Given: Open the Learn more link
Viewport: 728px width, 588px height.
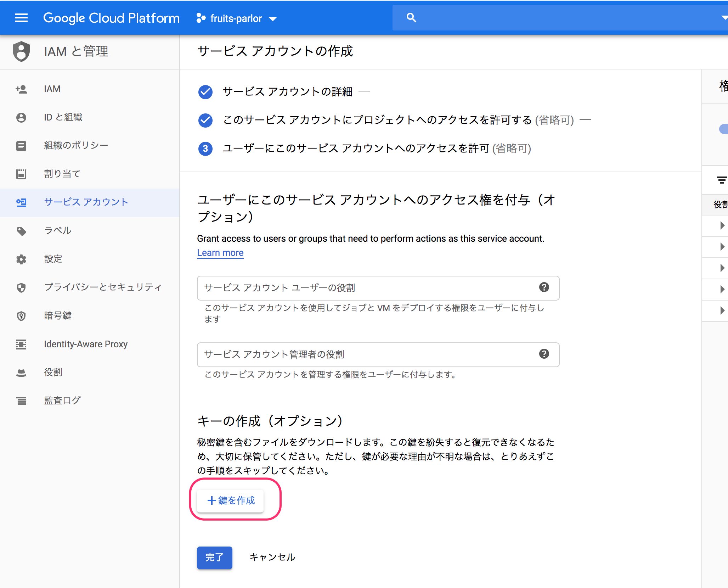Looking at the screenshot, I should (x=220, y=253).
